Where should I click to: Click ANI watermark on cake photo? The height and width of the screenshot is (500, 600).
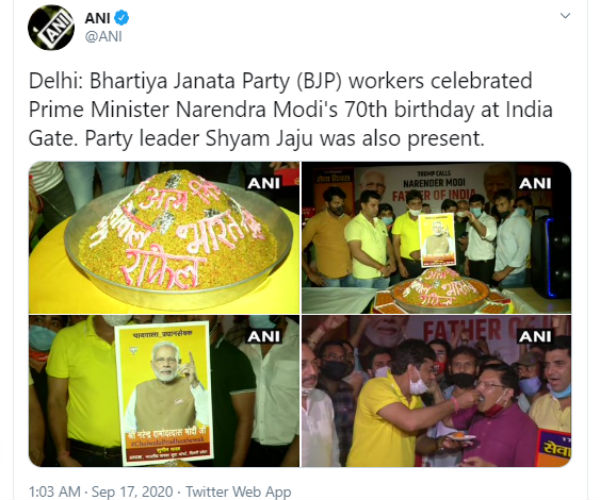click(264, 184)
